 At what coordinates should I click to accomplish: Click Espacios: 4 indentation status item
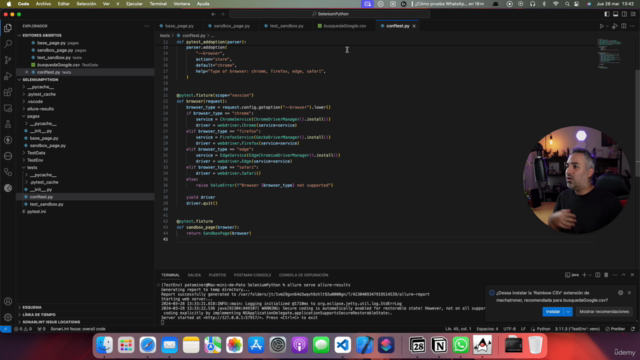click(x=487, y=329)
